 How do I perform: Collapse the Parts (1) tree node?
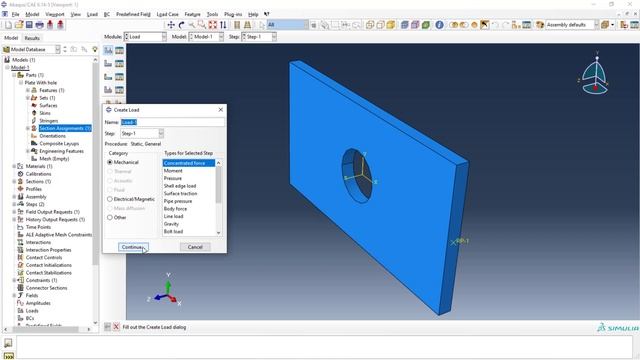coord(14,75)
